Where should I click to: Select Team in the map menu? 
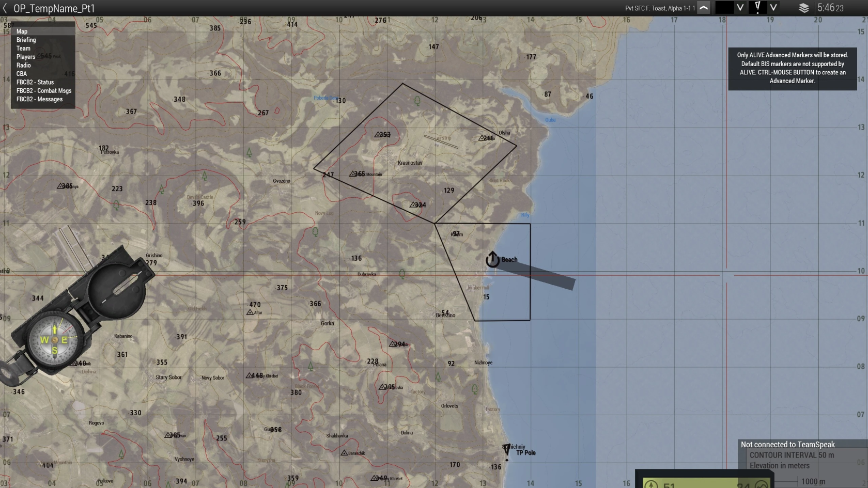pos(23,49)
